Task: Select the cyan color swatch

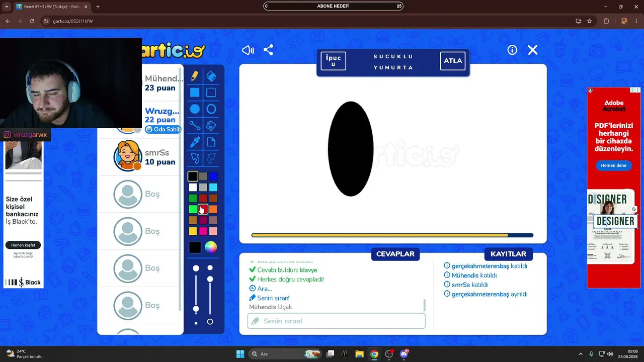Action: click(x=213, y=188)
